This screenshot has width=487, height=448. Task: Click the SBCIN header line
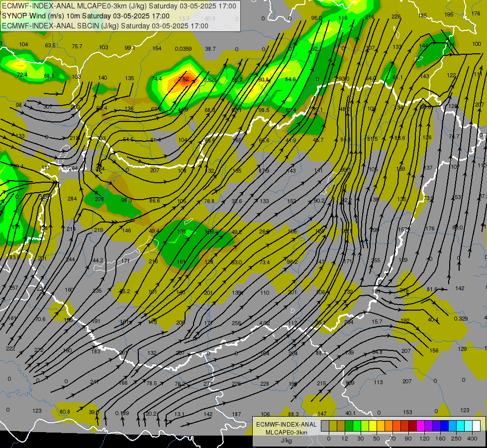105,26
